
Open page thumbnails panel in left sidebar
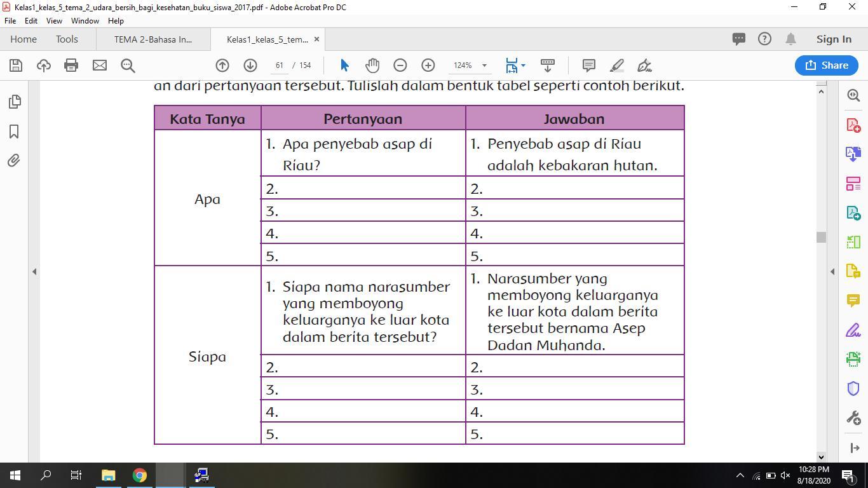click(14, 102)
